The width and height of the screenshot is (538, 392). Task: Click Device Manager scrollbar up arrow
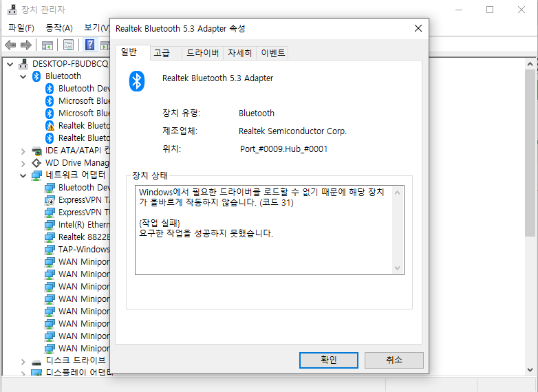[x=530, y=64]
